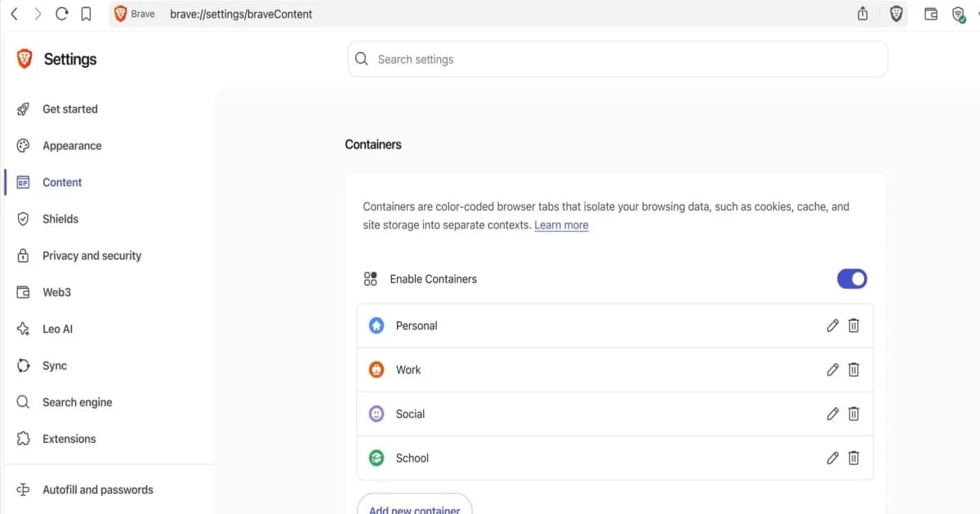Screen dimensions: 980x514
Task: Click the Brave logo beside Settings title
Action: [x=24, y=59]
